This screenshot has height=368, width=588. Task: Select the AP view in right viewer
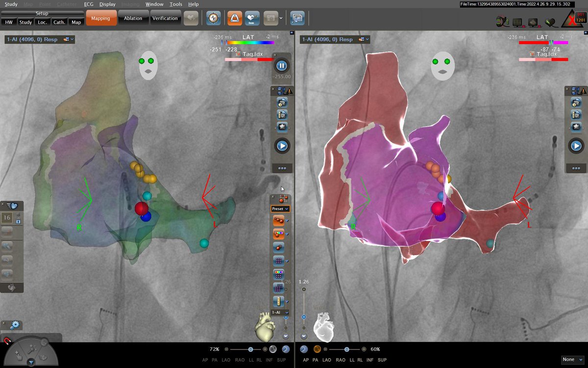tap(306, 360)
